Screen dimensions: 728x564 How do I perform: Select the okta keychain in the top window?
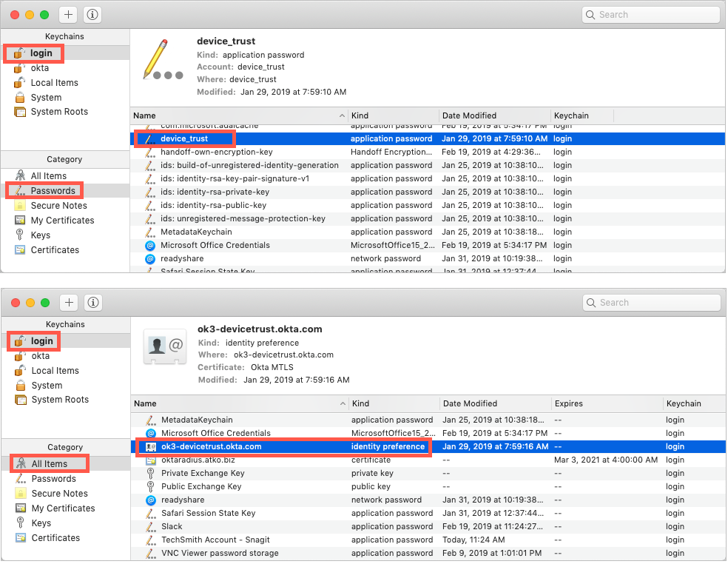pos(40,68)
